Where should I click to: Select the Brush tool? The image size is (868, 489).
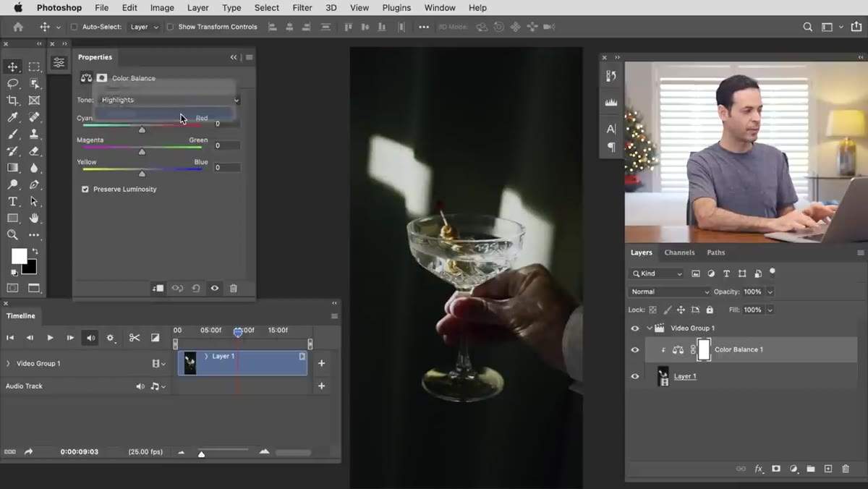click(x=12, y=134)
